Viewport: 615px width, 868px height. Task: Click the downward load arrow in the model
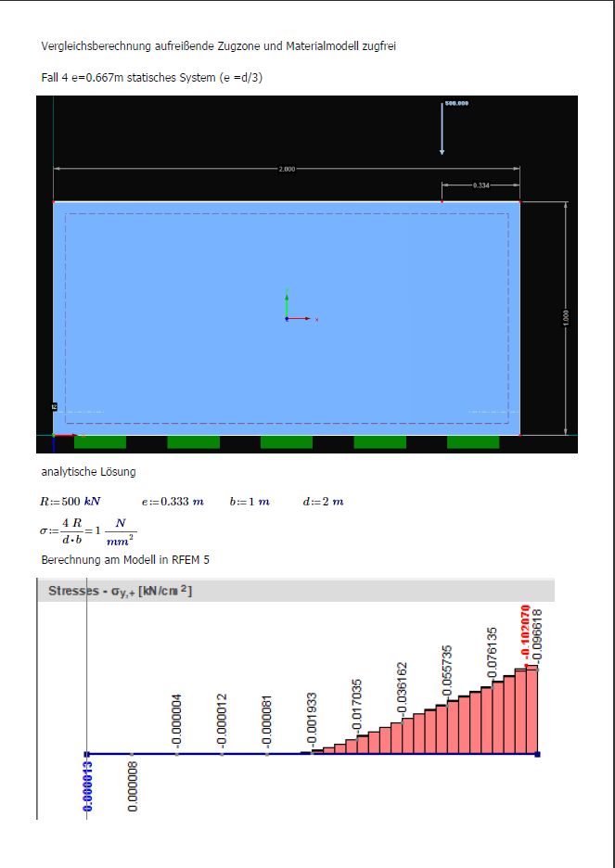442,128
